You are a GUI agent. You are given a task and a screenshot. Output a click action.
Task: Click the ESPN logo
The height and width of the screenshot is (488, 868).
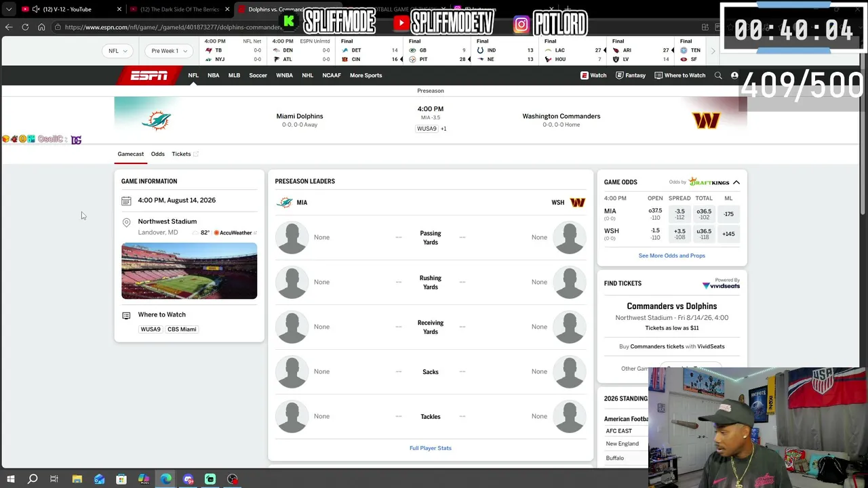149,75
